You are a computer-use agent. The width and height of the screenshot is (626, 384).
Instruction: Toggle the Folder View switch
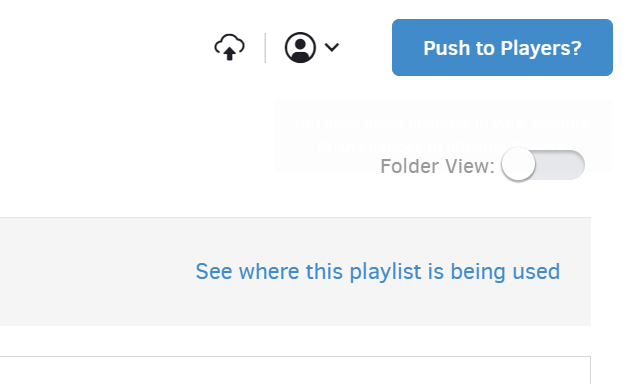(x=543, y=164)
